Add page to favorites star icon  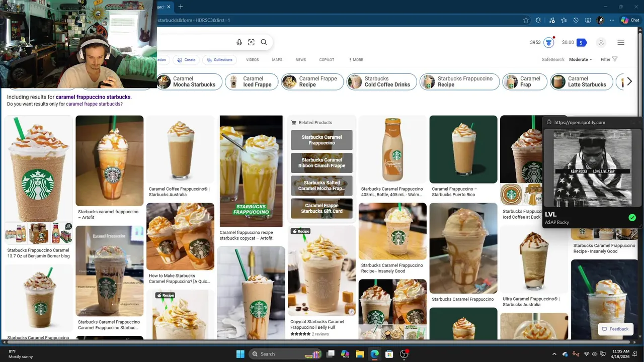click(526, 20)
